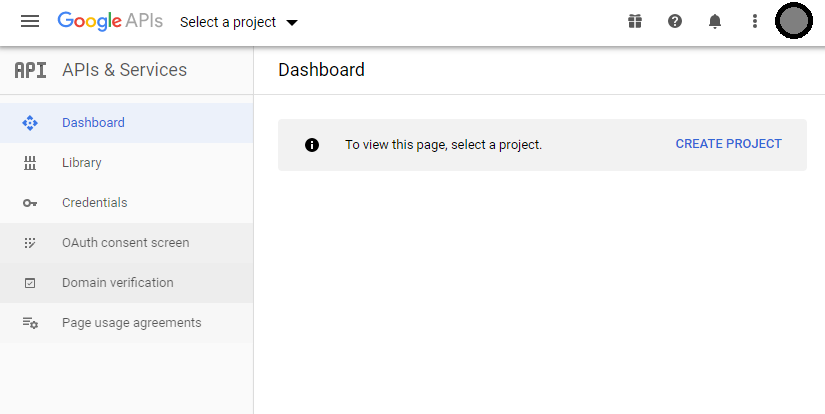Click the Dashboard sidebar icon

click(x=30, y=123)
